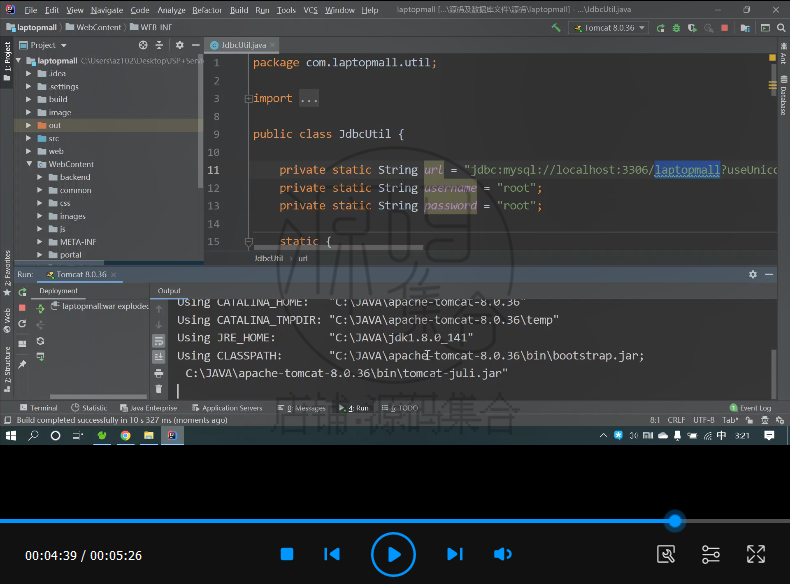
Task: Open the Database side panel tab
Action: 783,96
